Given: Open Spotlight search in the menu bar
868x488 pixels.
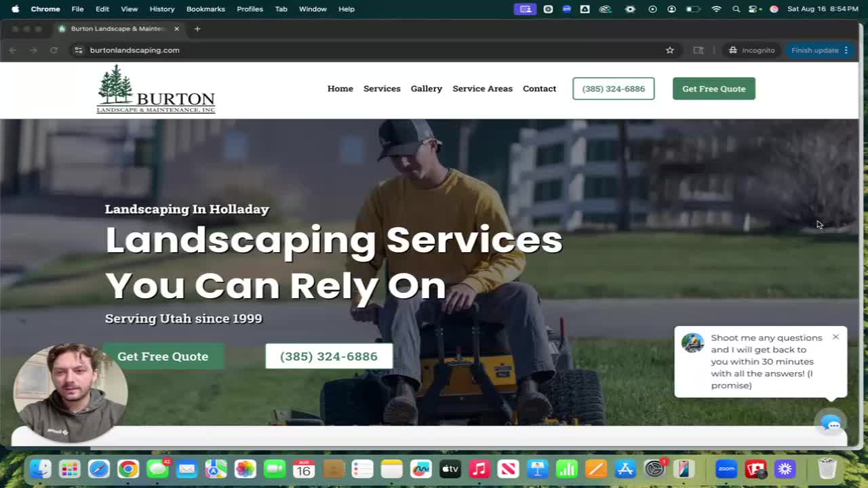Looking at the screenshot, I should 736,9.
